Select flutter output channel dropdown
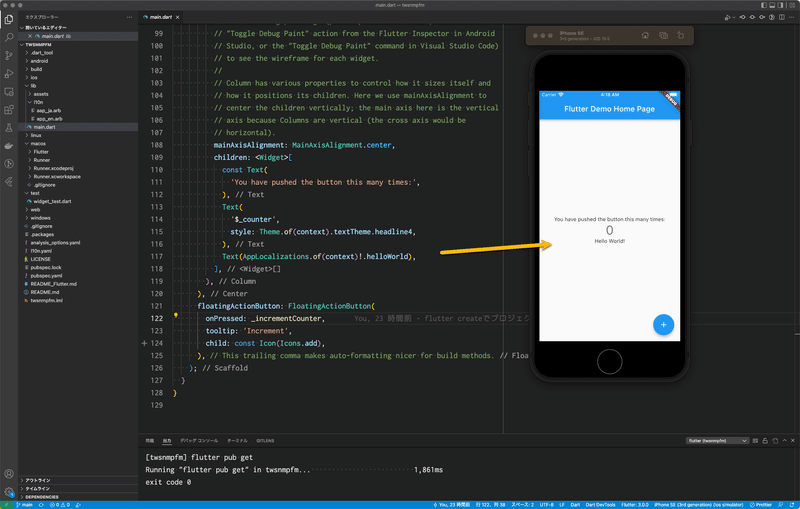 pos(717,441)
